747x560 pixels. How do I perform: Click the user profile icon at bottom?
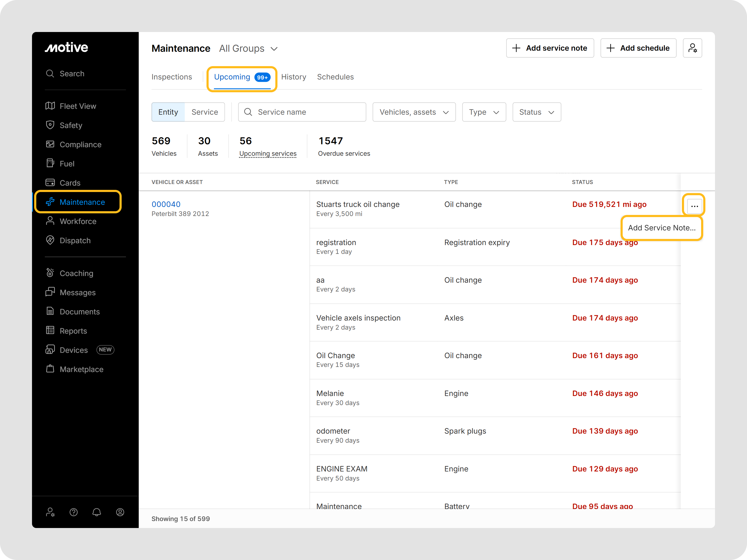120,512
